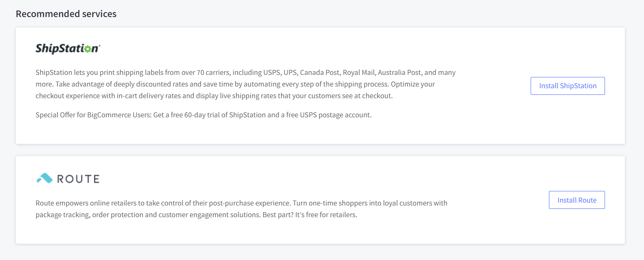
Task: Click the Install Route button
Action: point(577,200)
